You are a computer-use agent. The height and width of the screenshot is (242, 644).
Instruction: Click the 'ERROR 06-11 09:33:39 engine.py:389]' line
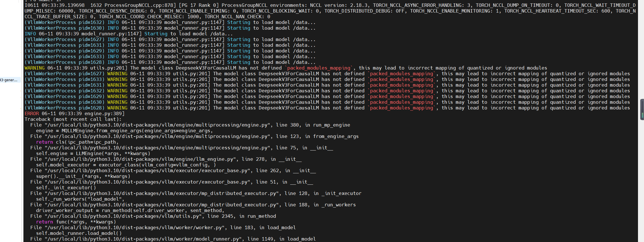(x=75, y=113)
